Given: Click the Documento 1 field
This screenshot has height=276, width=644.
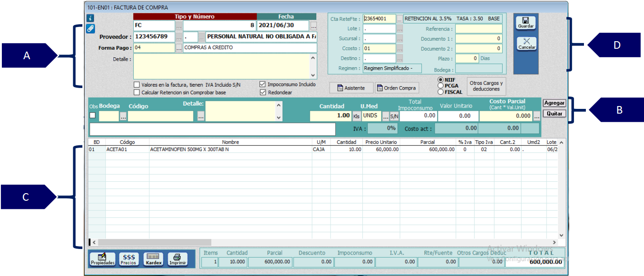Looking at the screenshot, I should point(479,39).
